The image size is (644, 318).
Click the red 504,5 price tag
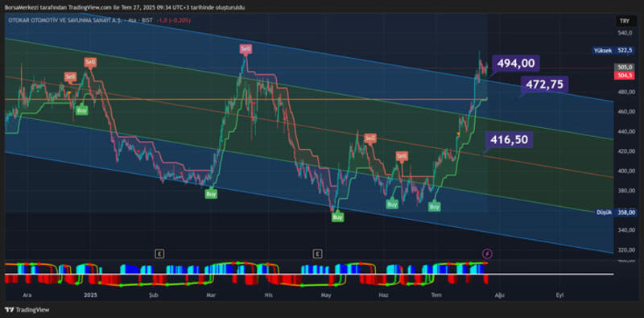(625, 75)
